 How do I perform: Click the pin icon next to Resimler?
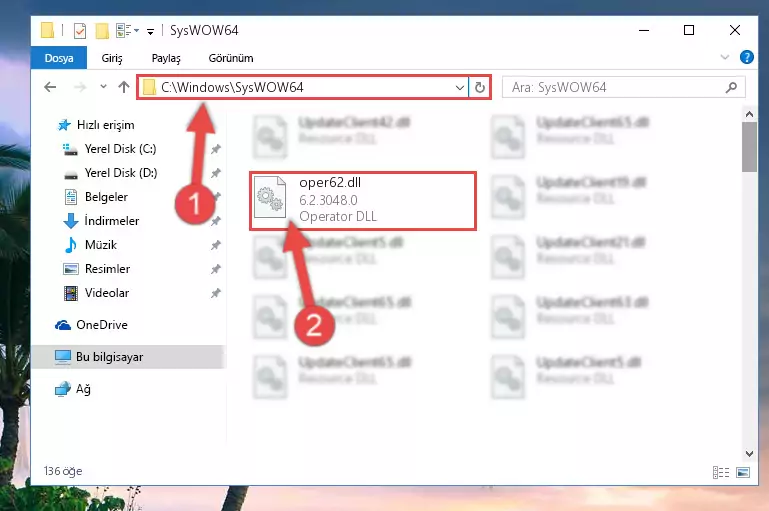215,269
